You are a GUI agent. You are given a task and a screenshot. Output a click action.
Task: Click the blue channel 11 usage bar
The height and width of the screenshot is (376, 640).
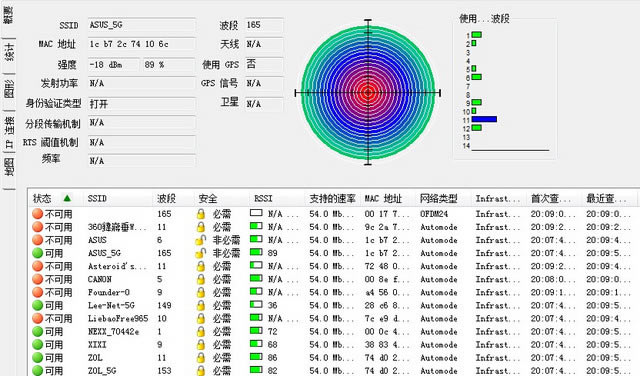(x=484, y=119)
